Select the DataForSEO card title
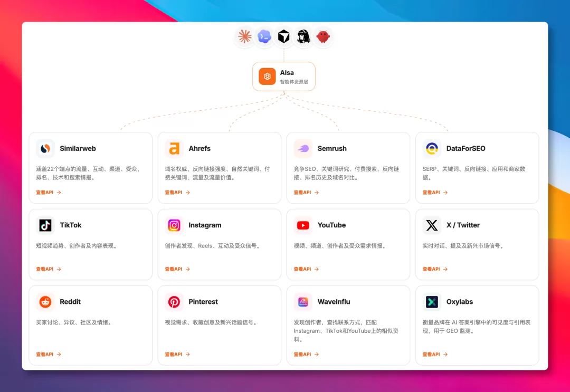The image size is (570, 392). click(x=465, y=149)
